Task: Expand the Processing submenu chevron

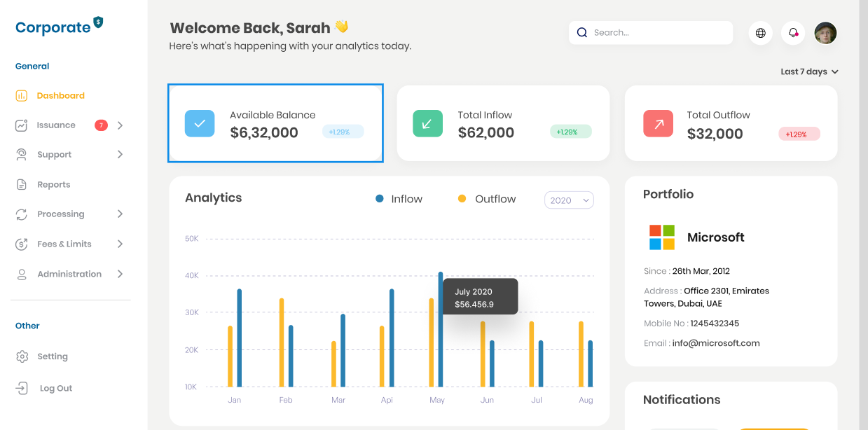Action: tap(120, 214)
